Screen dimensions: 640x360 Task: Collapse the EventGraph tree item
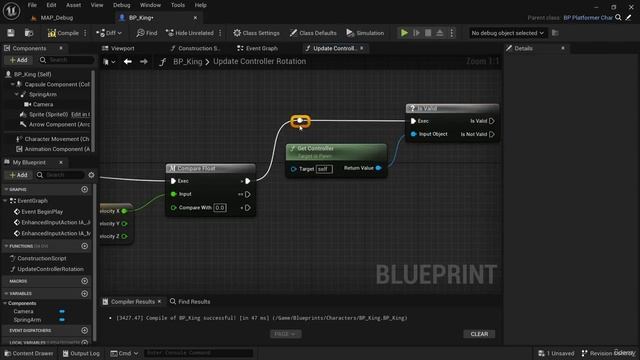pyautogui.click(x=6, y=201)
